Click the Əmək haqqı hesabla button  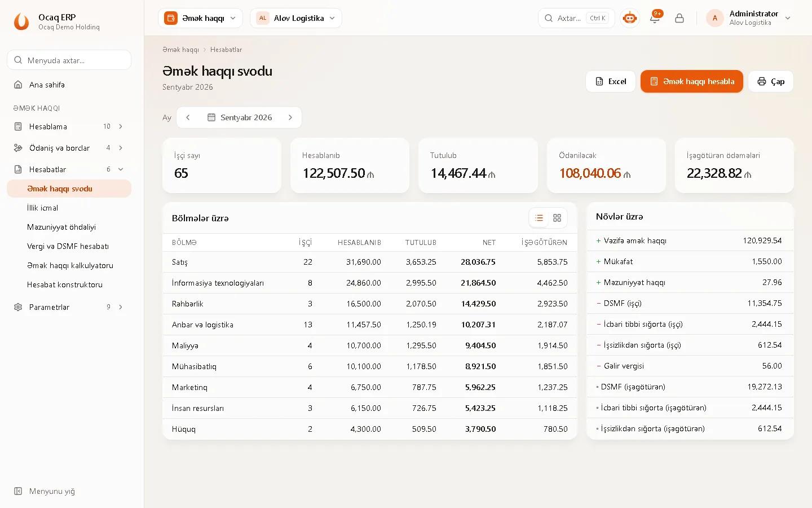pyautogui.click(x=692, y=81)
